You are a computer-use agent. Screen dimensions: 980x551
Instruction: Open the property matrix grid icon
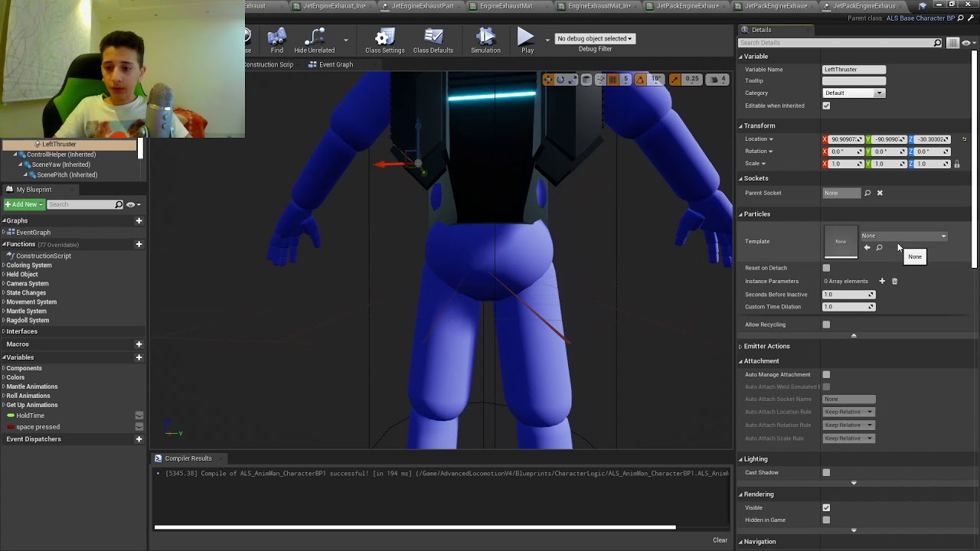click(x=953, y=43)
